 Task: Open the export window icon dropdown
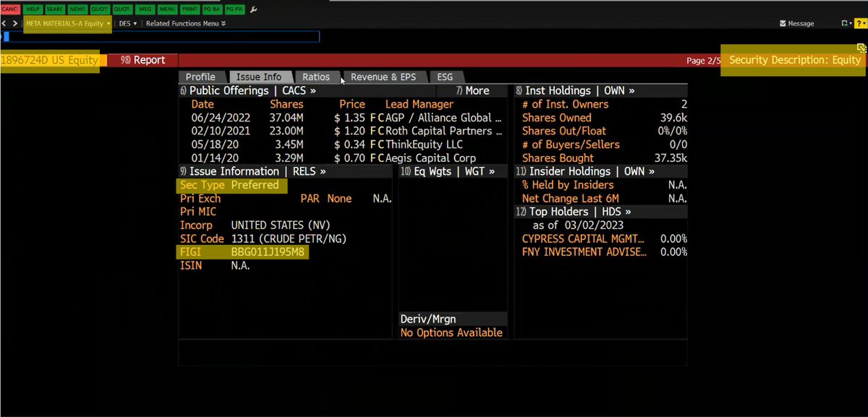[x=847, y=23]
